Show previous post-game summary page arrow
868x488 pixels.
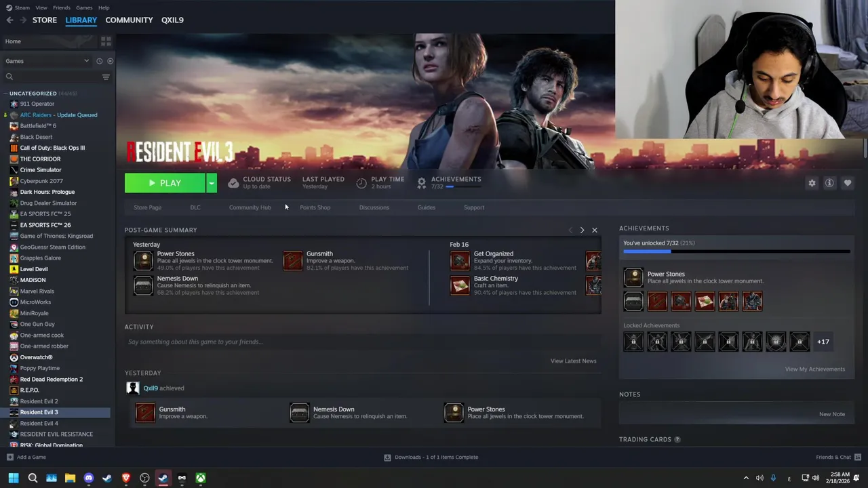[570, 230]
